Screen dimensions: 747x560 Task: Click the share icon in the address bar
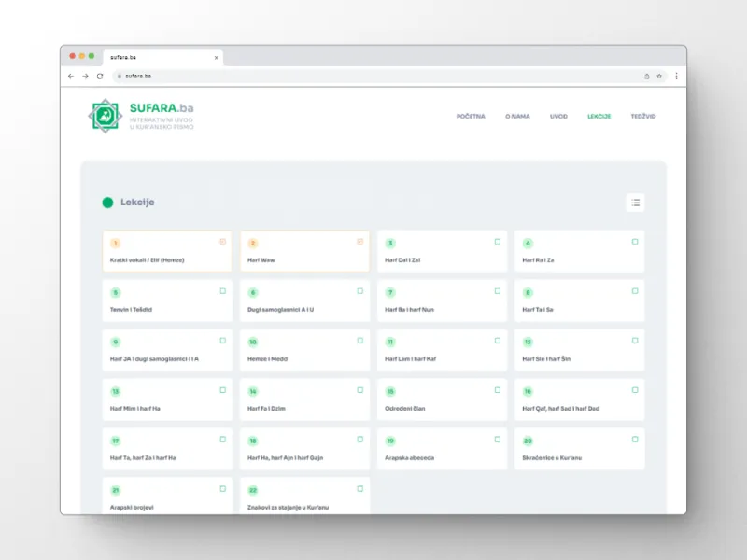click(646, 76)
